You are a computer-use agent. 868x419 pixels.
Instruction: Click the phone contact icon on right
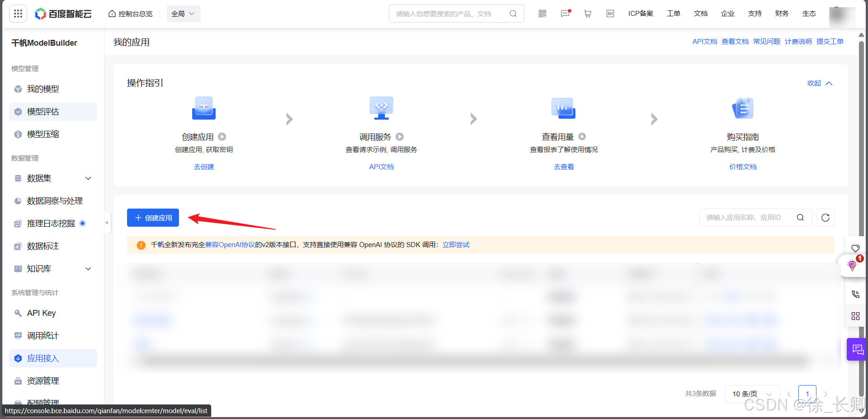click(x=855, y=294)
